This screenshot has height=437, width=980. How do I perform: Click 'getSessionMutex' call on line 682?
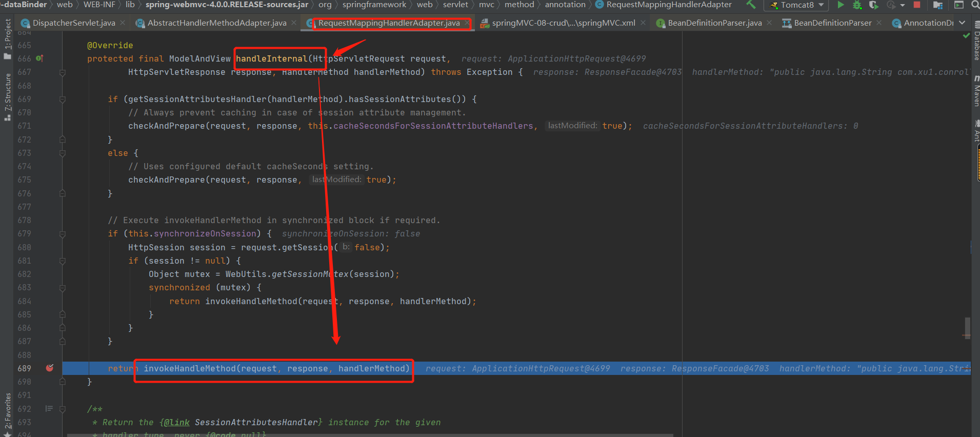point(310,274)
